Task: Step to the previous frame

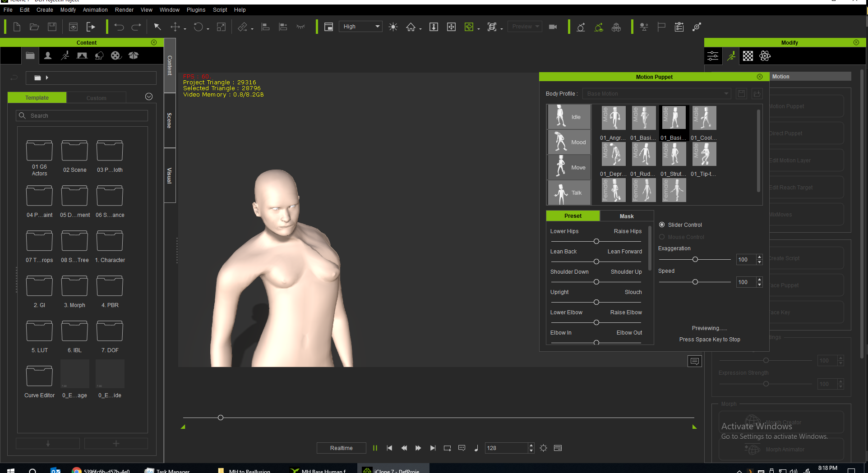Action: 404,448
